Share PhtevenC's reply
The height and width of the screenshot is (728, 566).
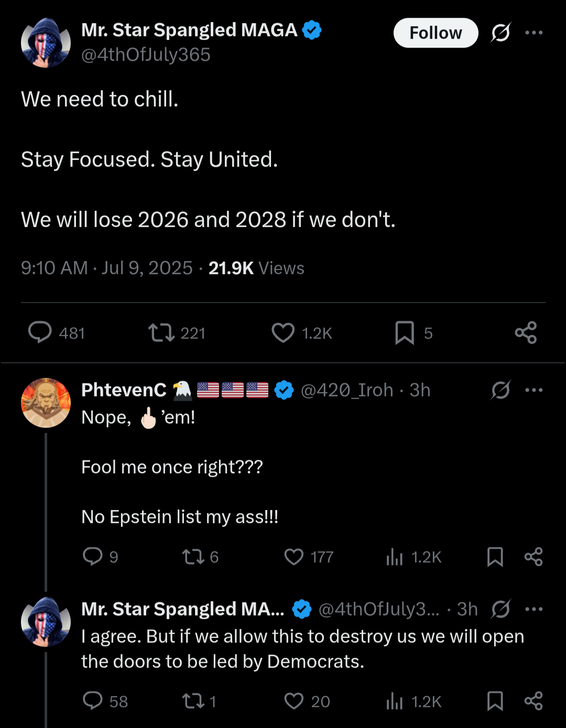(534, 557)
